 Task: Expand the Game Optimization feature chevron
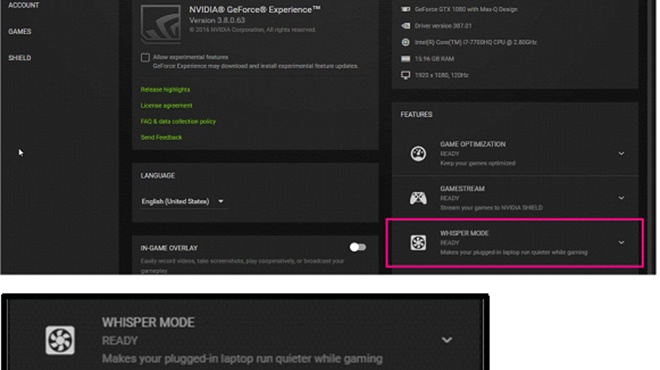pyautogui.click(x=621, y=154)
